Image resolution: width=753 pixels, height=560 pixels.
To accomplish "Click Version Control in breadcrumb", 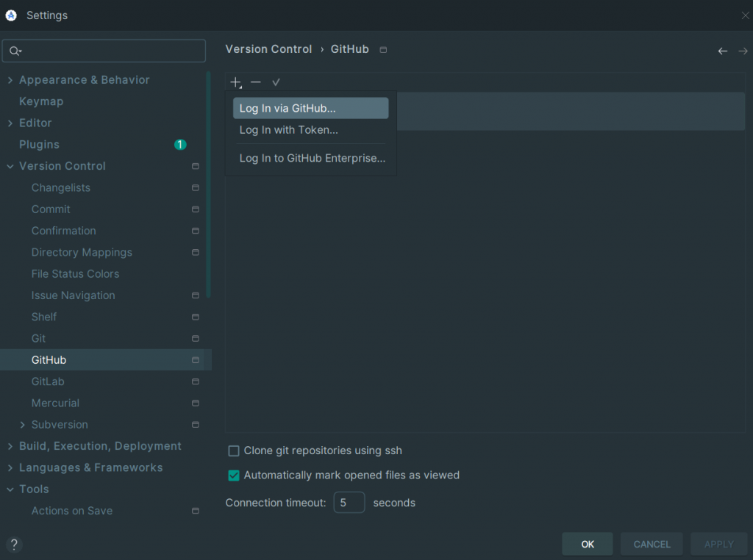I will (268, 49).
